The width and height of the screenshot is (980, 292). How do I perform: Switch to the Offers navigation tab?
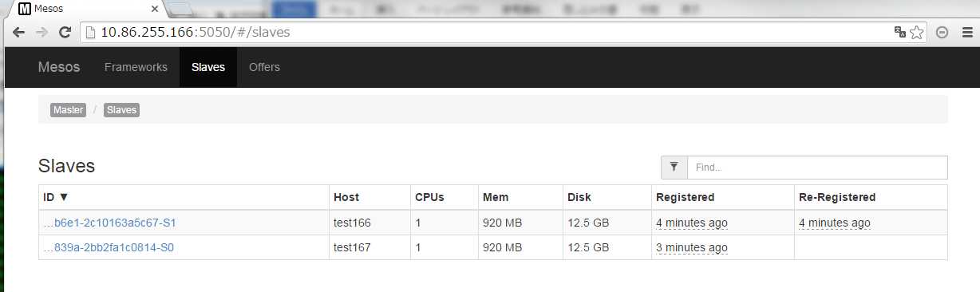[264, 67]
